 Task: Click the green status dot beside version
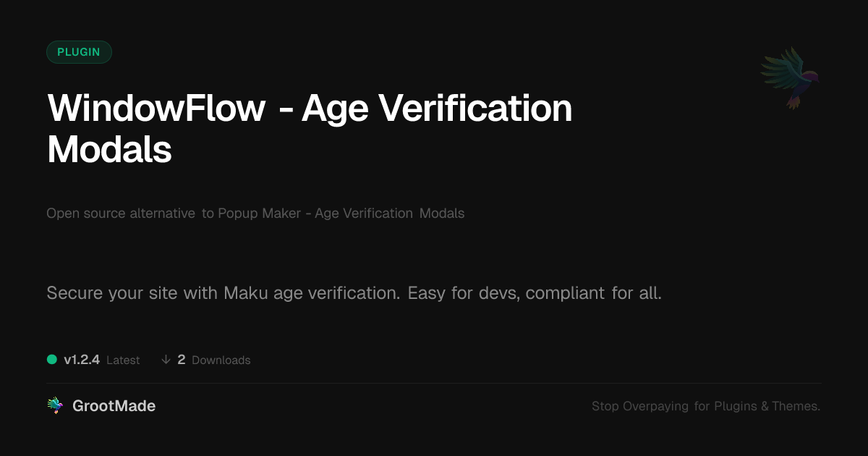[52, 360]
